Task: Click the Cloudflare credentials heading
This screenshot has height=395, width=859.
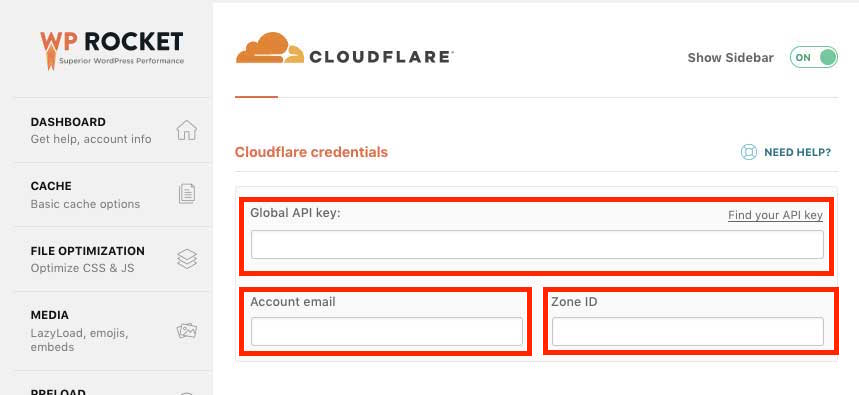Action: [311, 152]
